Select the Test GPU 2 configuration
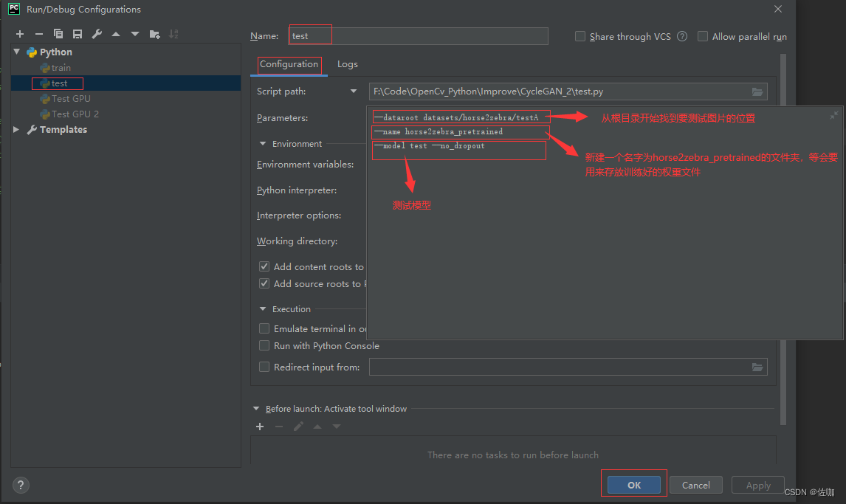The width and height of the screenshot is (846, 504). [75, 114]
